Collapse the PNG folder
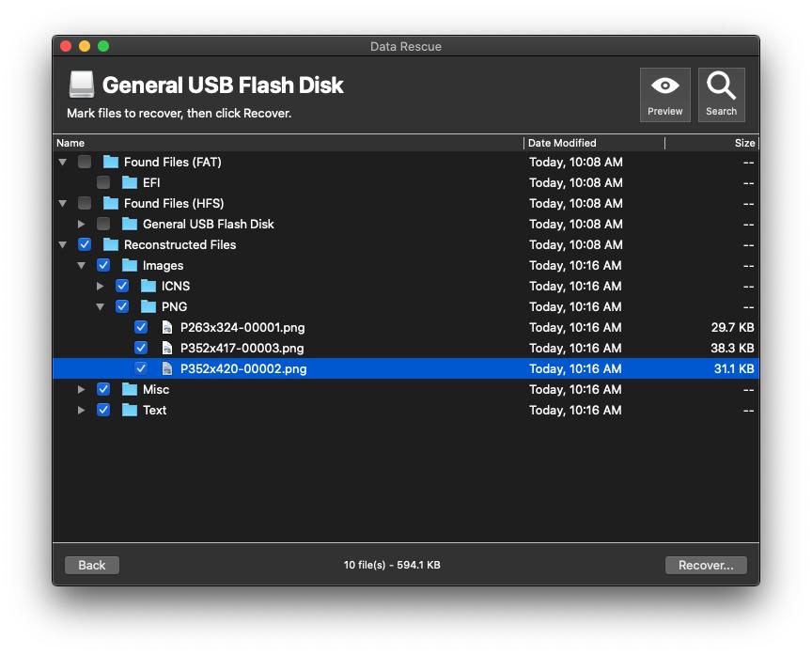812x655 pixels. click(x=101, y=307)
